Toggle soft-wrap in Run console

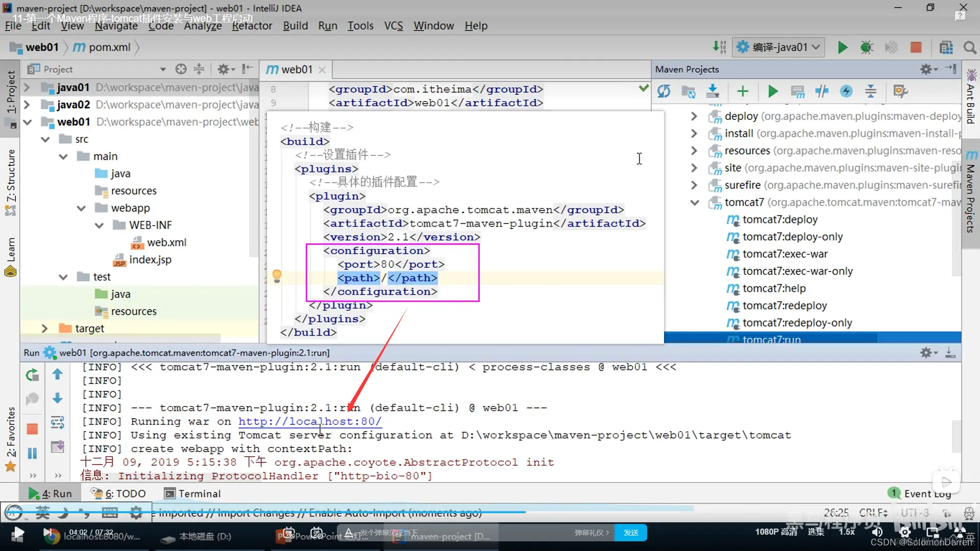[57, 422]
